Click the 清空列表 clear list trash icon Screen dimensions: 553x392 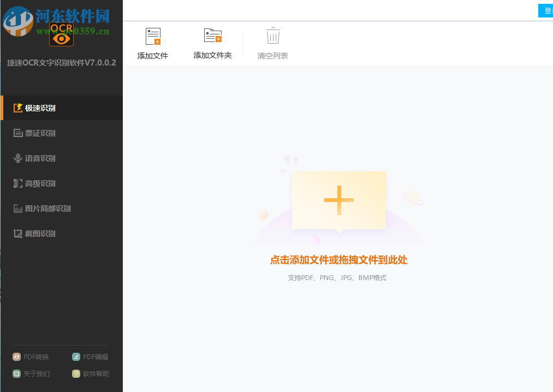point(272,35)
